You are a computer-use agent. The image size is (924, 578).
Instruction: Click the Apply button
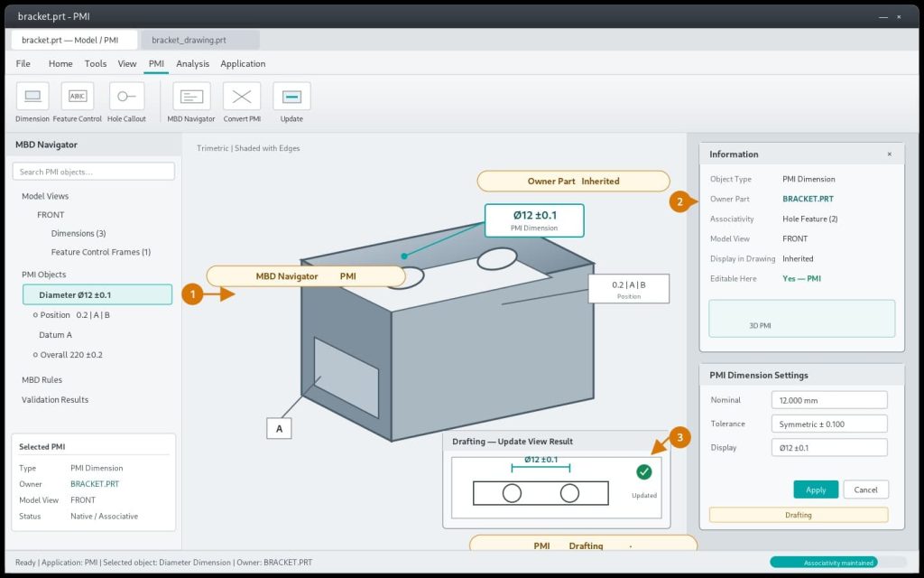click(816, 489)
